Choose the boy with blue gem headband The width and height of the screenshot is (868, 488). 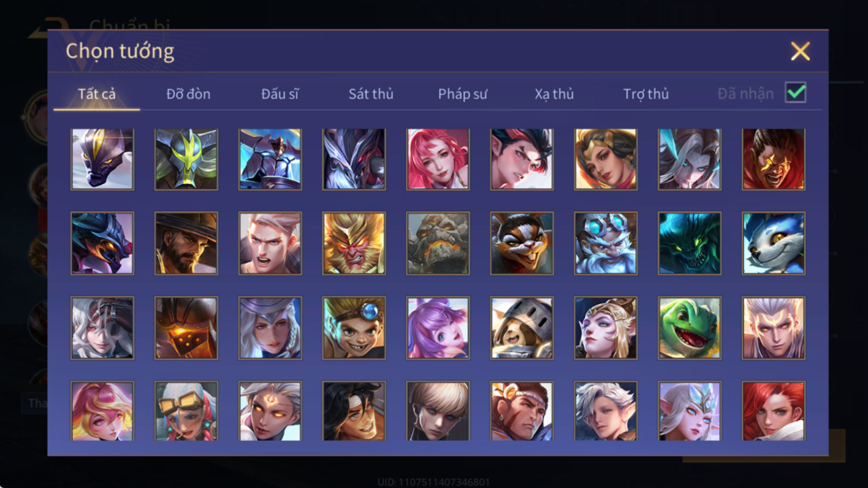[x=354, y=328]
